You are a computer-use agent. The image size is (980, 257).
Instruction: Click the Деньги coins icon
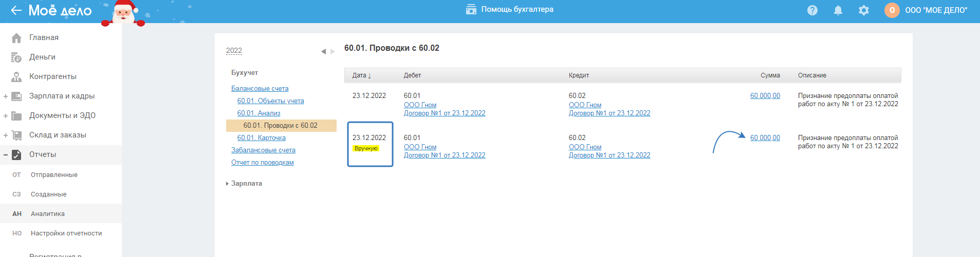[16, 57]
